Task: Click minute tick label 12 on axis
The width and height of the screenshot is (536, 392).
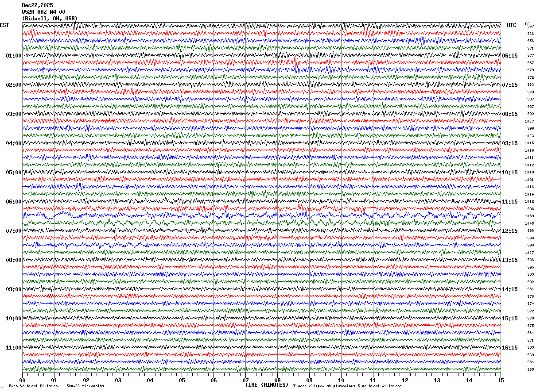Action: [405, 380]
